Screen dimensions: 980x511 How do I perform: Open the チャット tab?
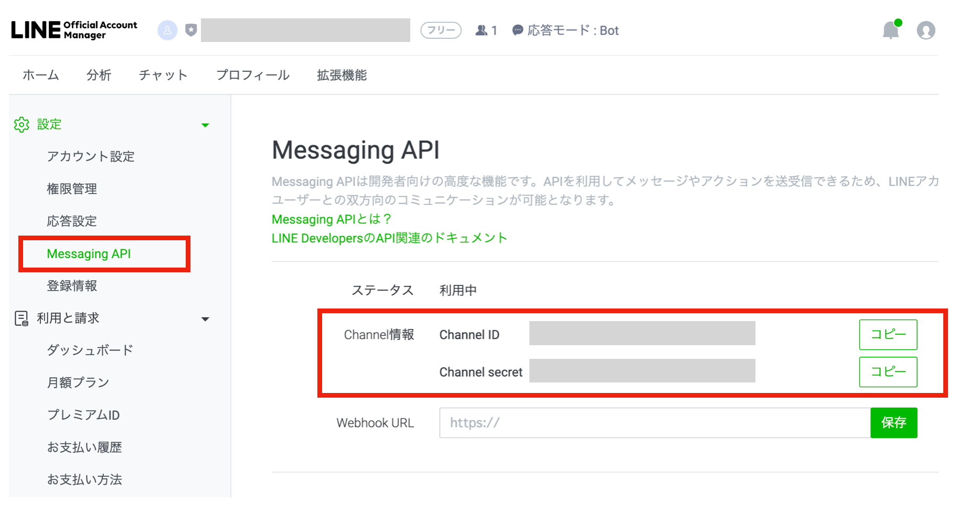click(163, 75)
